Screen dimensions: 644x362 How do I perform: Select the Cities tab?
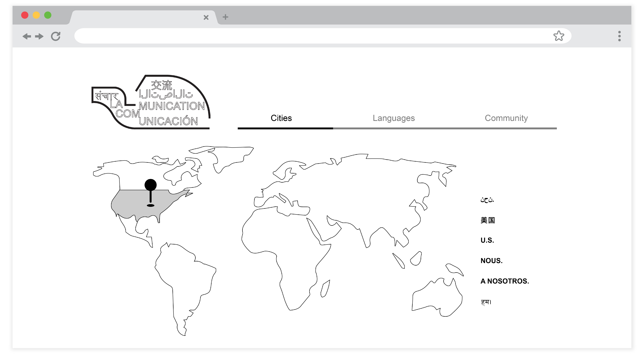(281, 118)
